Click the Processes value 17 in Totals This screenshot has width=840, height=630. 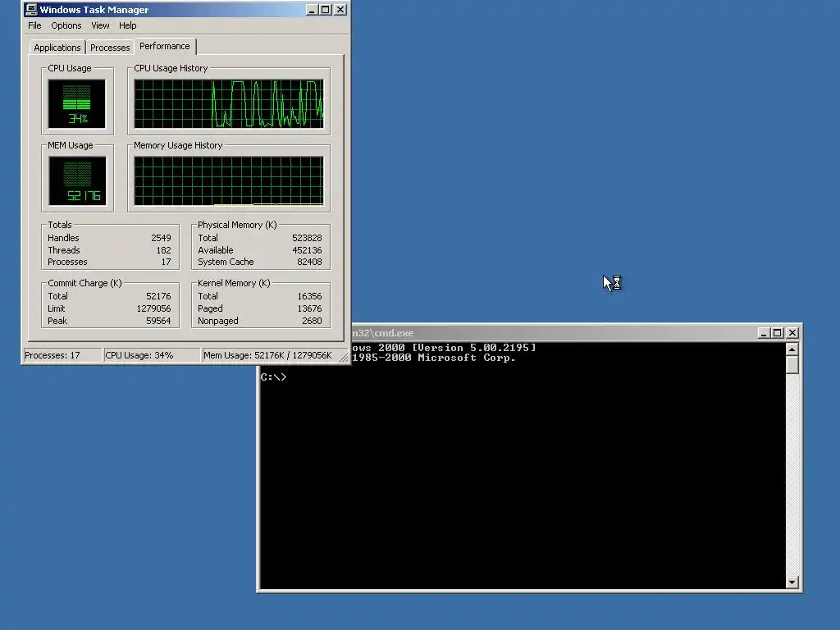166,262
